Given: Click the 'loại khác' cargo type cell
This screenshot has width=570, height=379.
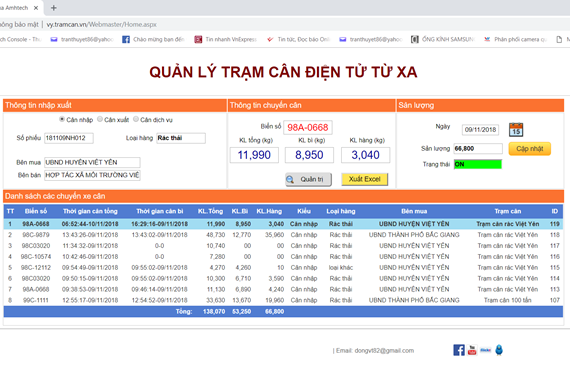Looking at the screenshot, I should 341,267.
